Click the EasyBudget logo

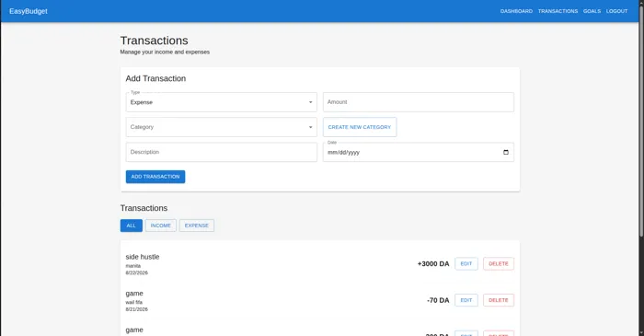(x=29, y=11)
